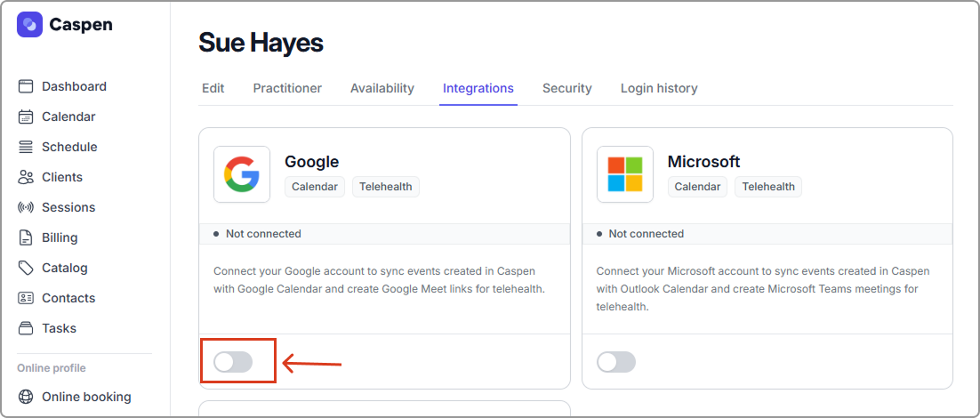Click the Contacts card icon
The image size is (980, 418).
pos(26,298)
